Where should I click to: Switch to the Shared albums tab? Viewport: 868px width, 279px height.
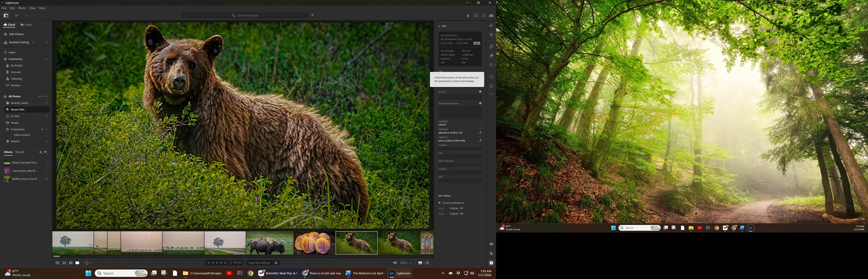point(19,152)
